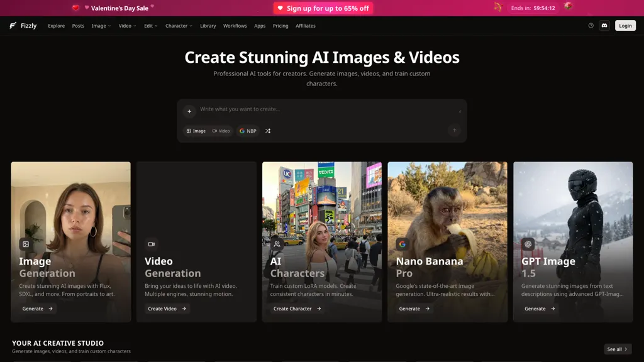Click the Create Video button

click(167, 309)
